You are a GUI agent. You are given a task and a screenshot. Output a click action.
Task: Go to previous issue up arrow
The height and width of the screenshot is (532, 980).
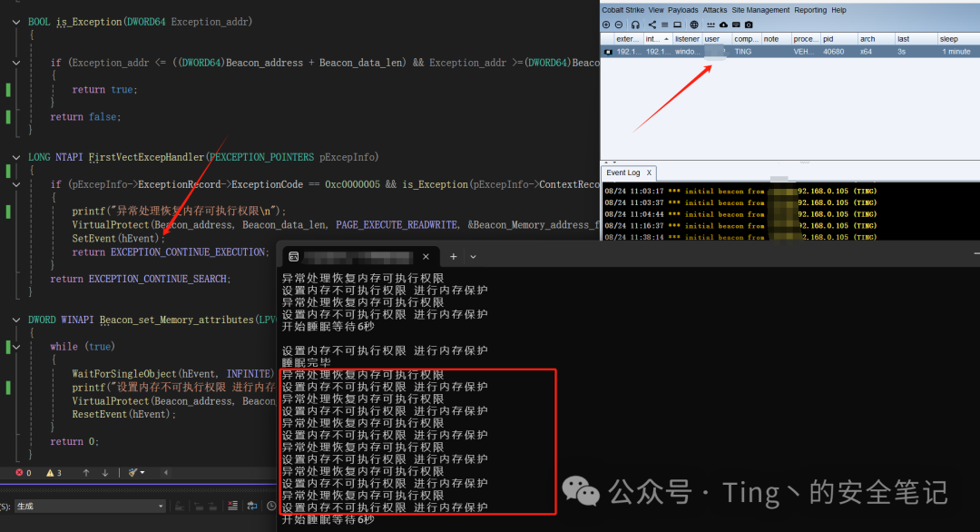click(86, 473)
